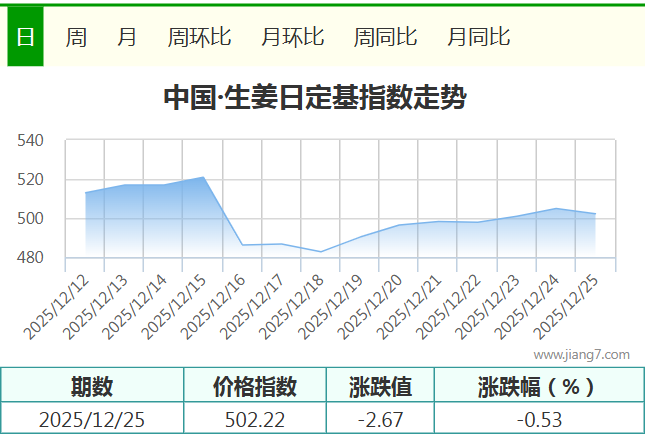Click the chart title 中国·生姜日定基指数走势

pyautogui.click(x=314, y=98)
